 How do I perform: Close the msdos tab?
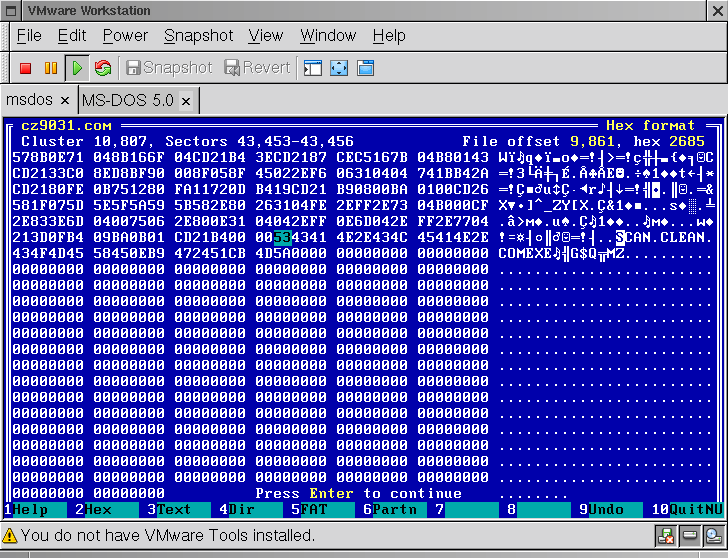[x=65, y=100]
